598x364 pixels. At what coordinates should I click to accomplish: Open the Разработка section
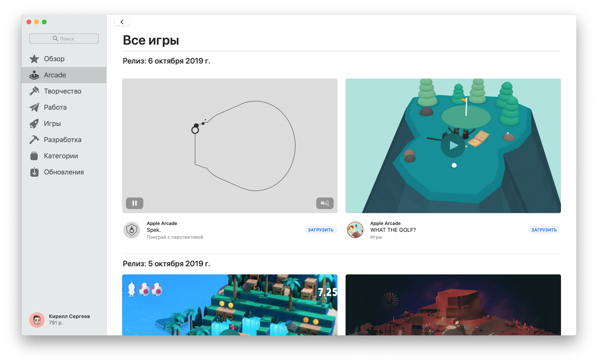64,140
